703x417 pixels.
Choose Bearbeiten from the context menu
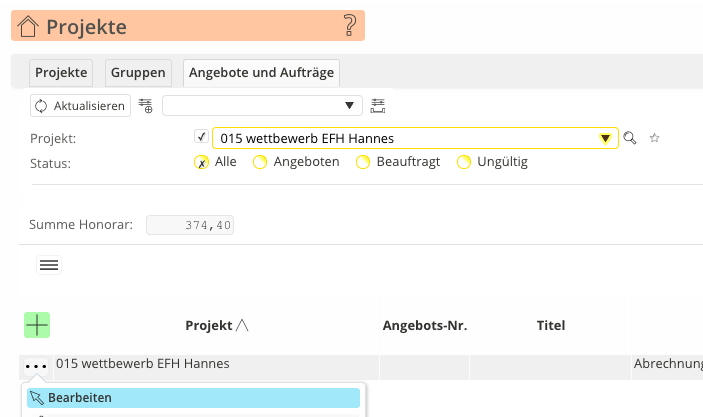click(80, 397)
